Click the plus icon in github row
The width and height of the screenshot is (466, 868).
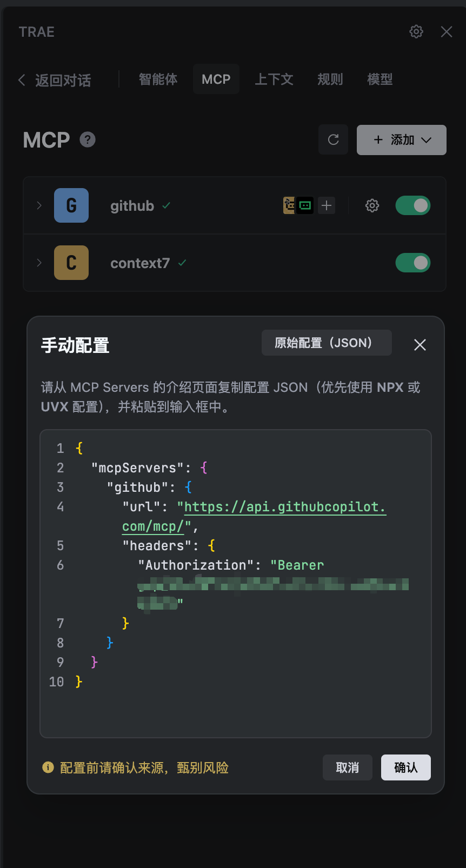[x=327, y=205]
